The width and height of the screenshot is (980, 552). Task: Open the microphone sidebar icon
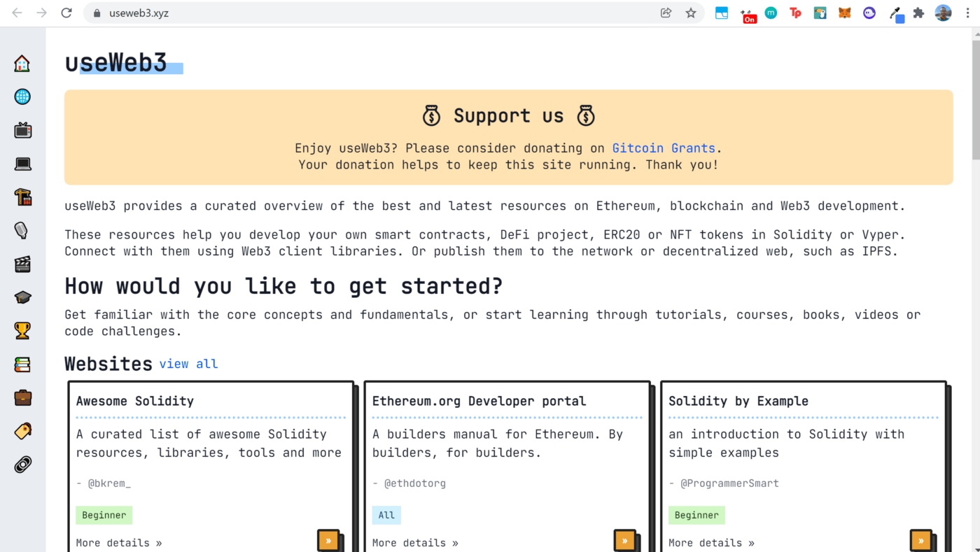pos(22,230)
